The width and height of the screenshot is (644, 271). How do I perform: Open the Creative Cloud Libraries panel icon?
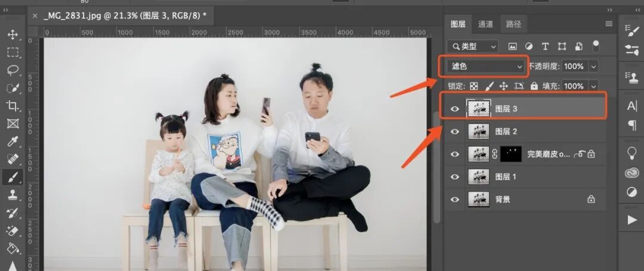(x=631, y=173)
